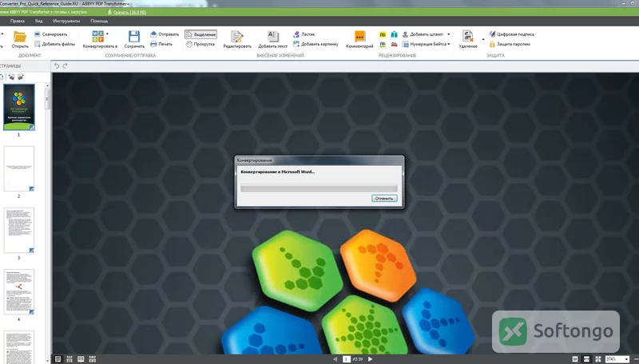Open the Помощь menu
The width and height of the screenshot is (639, 364).
click(x=99, y=21)
